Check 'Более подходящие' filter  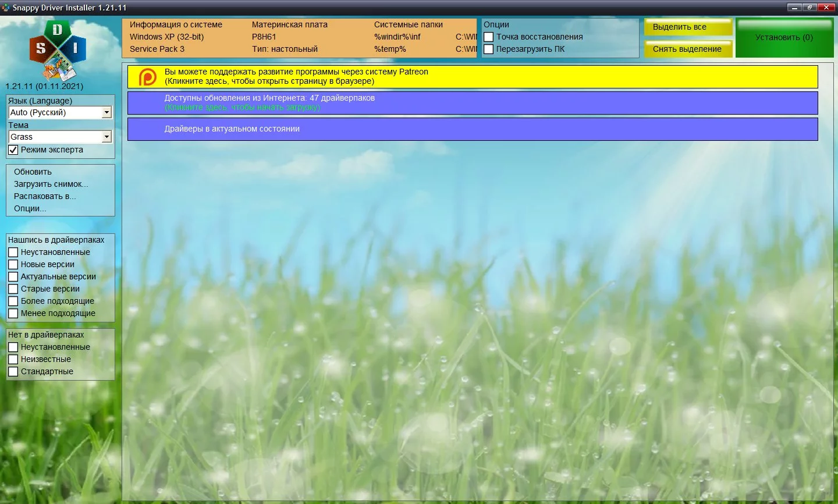point(13,301)
